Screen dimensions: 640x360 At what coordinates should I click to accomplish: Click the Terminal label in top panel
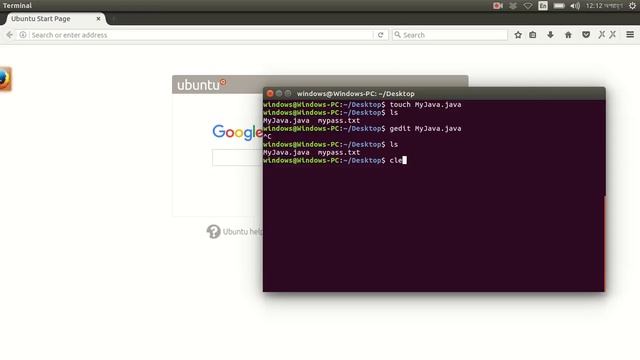[x=17, y=6]
